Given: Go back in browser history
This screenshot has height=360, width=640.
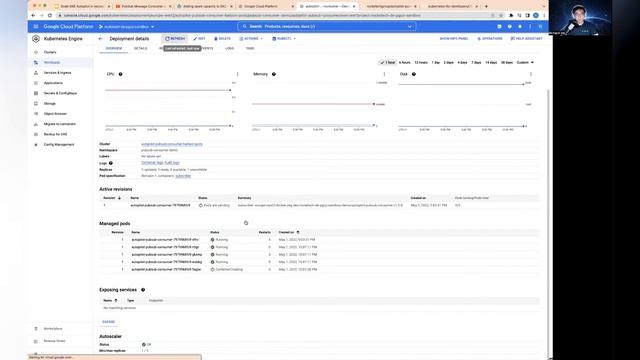Looking at the screenshot, I should coord(33,16).
